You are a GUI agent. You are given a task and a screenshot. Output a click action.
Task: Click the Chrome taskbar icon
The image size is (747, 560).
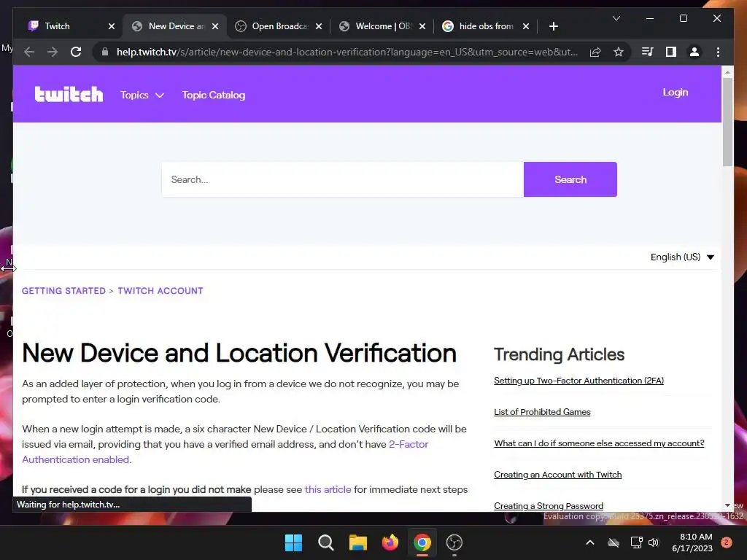click(422, 542)
